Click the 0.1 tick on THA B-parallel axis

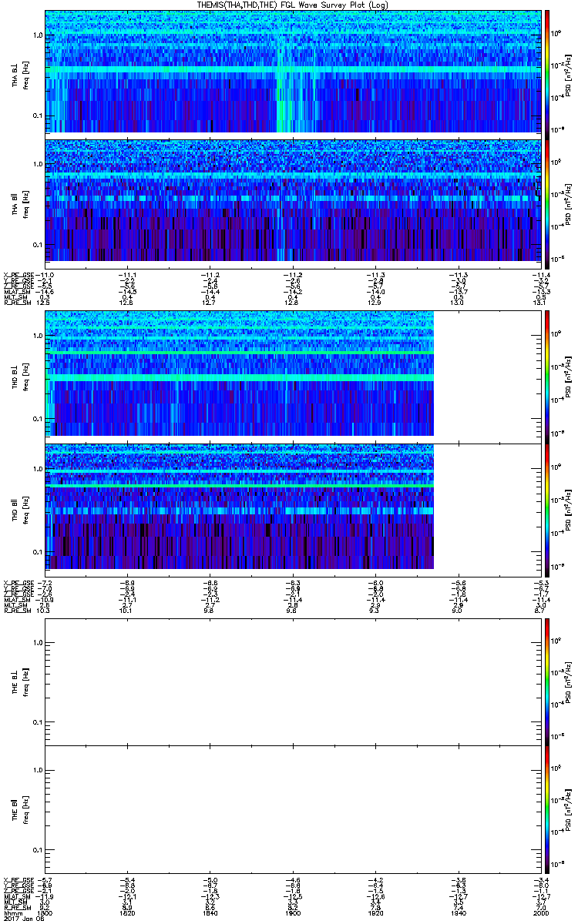tap(37, 244)
